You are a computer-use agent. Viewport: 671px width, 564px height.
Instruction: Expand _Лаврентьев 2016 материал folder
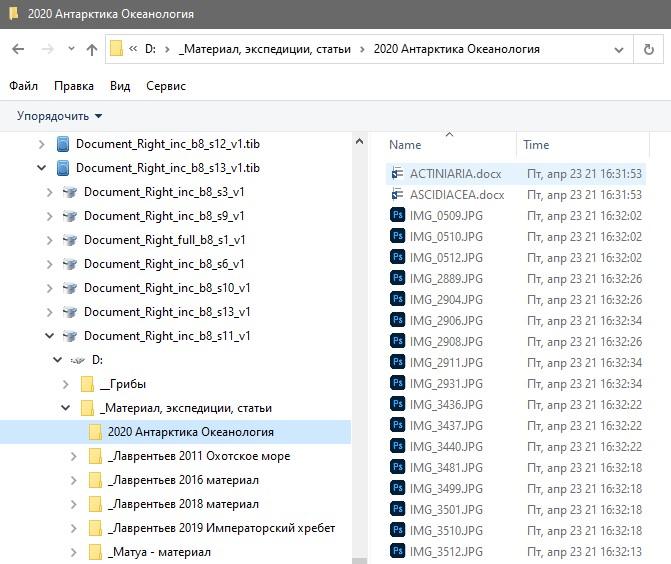coord(74,480)
